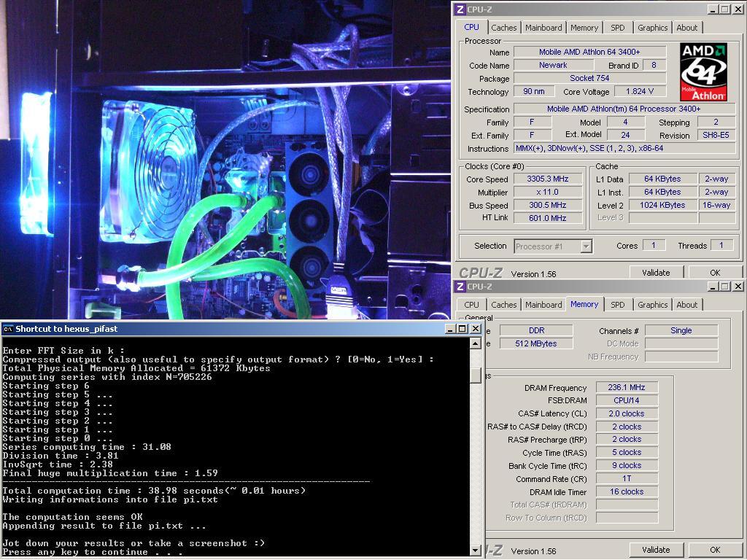Close the top CPU-Z window
The image size is (747, 560).
tap(738, 9)
